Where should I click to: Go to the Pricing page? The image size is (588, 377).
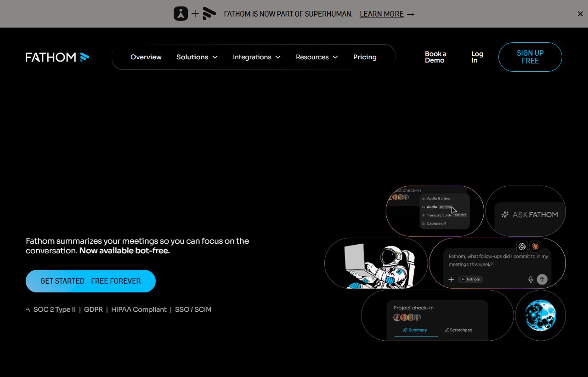tap(365, 57)
